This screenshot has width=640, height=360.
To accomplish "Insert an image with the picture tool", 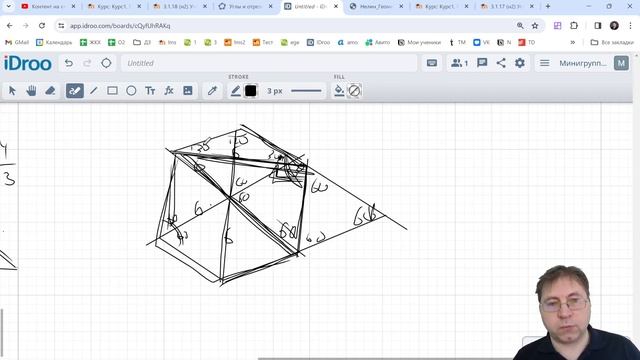I will pyautogui.click(x=187, y=91).
